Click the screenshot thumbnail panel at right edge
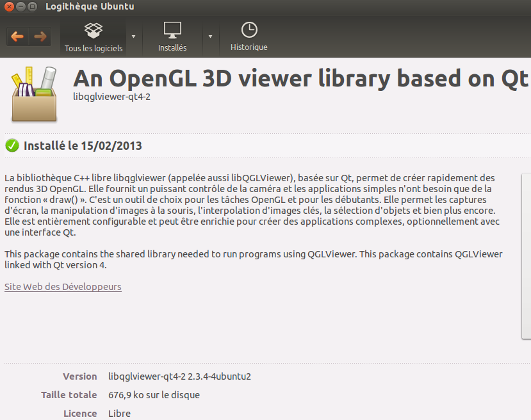This screenshot has width=531, height=420. click(x=527, y=256)
